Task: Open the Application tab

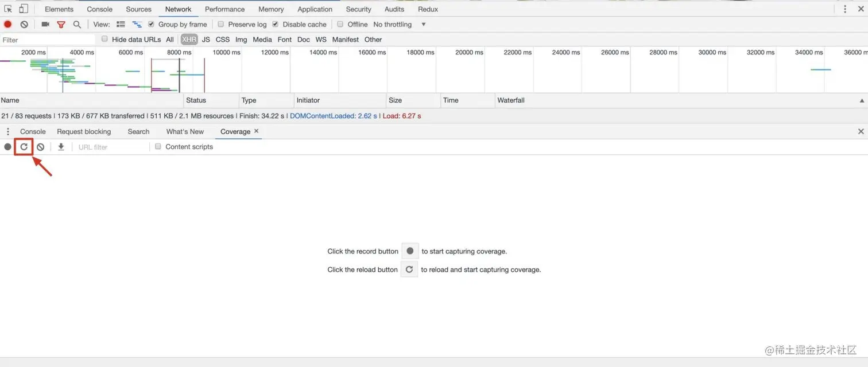Action: [315, 9]
